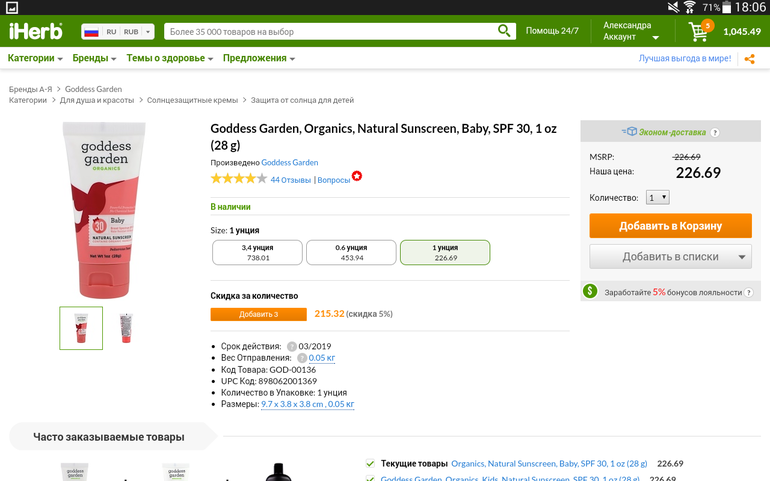Expand the Добавить в списки dropdown
This screenshot has height=481, width=770.
(x=742, y=257)
